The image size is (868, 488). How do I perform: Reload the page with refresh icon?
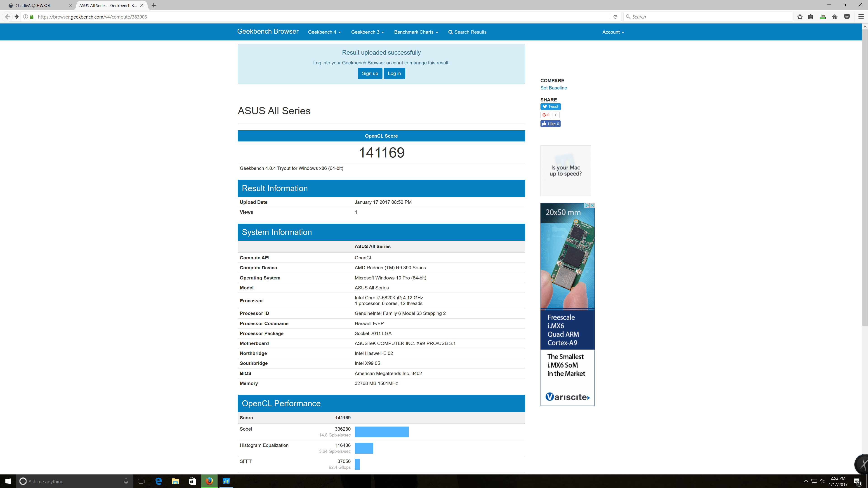[615, 16]
